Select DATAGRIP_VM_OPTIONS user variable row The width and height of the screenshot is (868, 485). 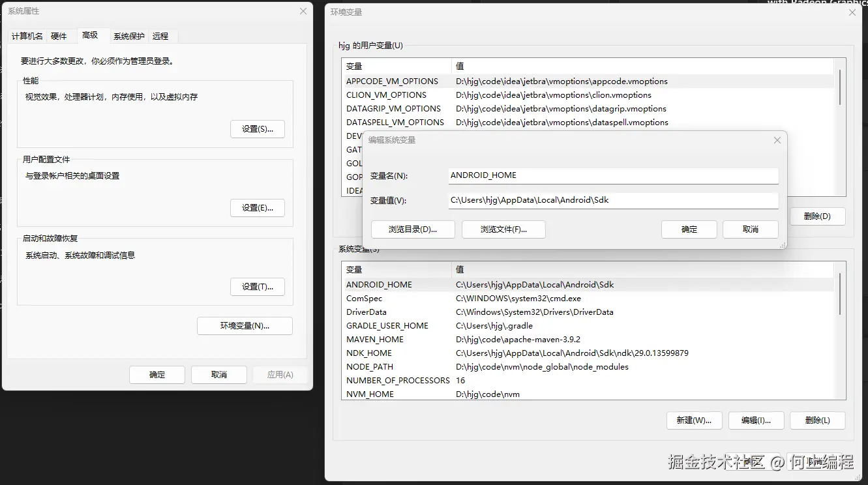[x=588, y=109]
